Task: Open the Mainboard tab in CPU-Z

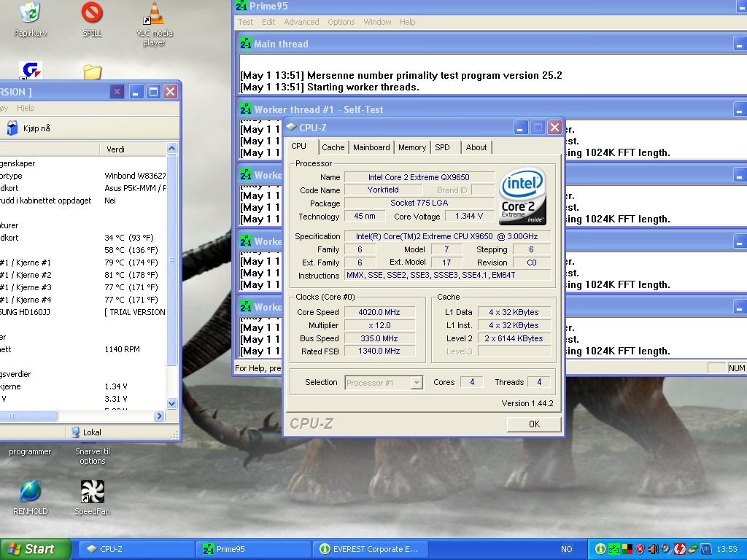Action: 371,147
